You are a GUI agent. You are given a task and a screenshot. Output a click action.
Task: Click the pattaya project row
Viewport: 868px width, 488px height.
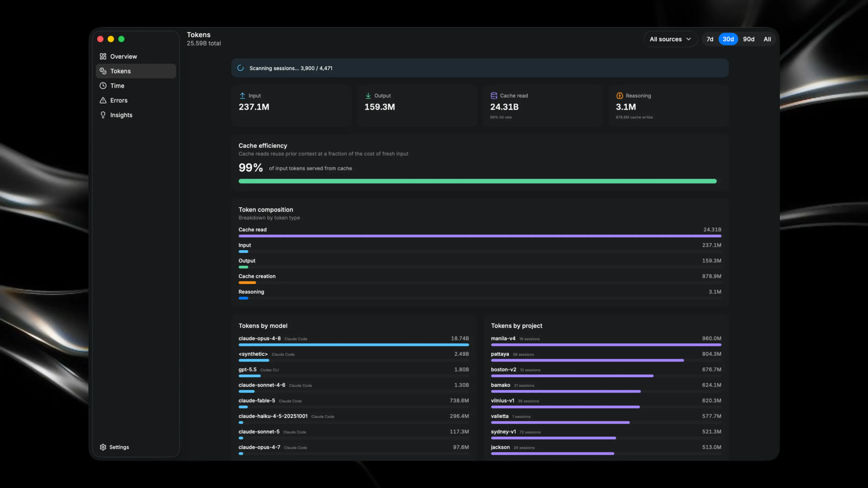point(606,356)
